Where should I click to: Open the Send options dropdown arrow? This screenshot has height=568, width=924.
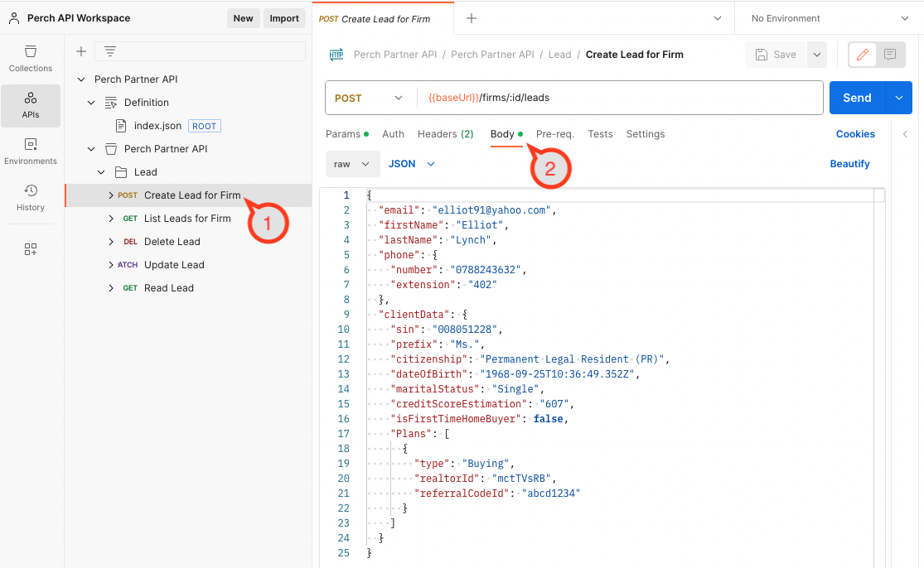point(898,98)
